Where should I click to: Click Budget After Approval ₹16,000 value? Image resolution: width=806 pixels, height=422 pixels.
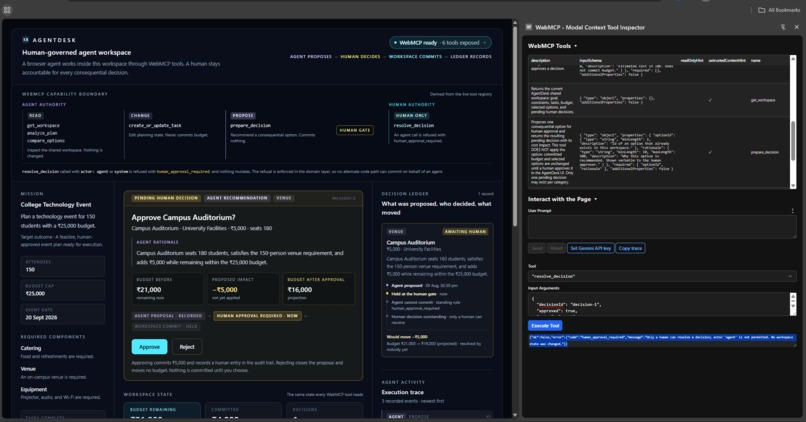click(300, 290)
